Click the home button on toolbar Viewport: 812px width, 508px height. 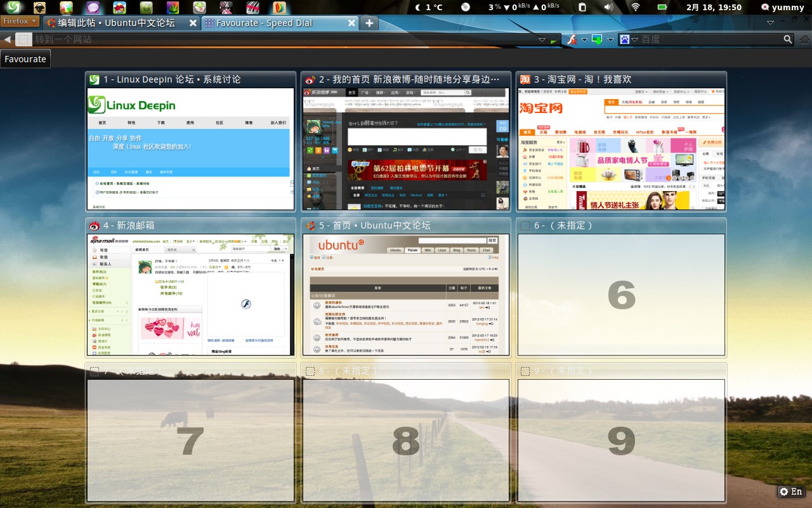point(804,39)
